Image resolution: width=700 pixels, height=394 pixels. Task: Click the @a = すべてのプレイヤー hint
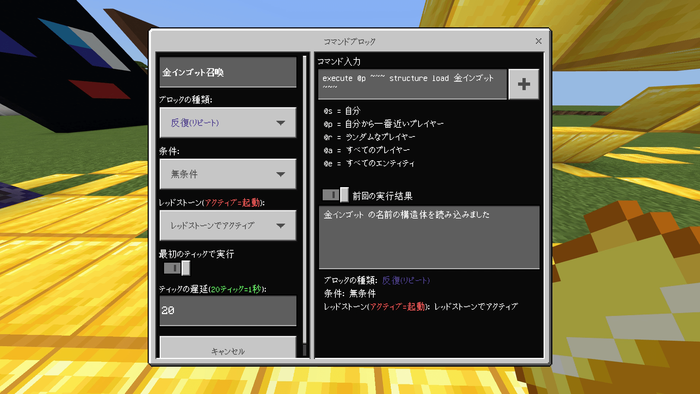(x=367, y=150)
